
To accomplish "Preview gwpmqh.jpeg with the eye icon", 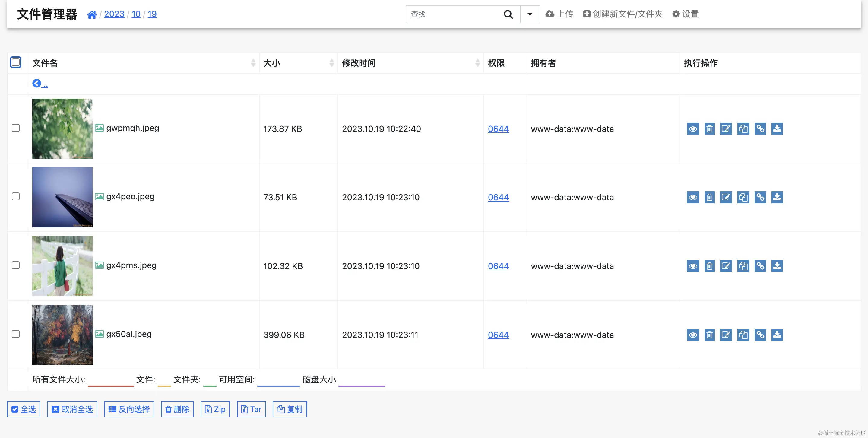I will pos(693,129).
